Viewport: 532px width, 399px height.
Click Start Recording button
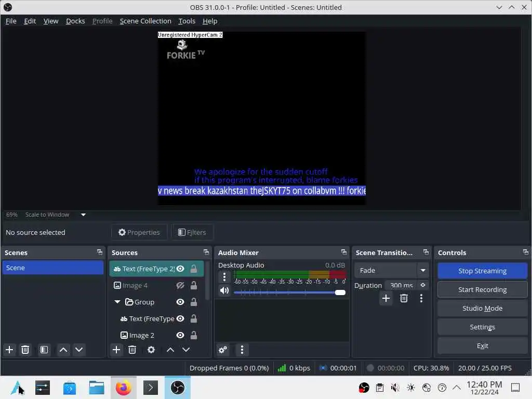pyautogui.click(x=482, y=289)
